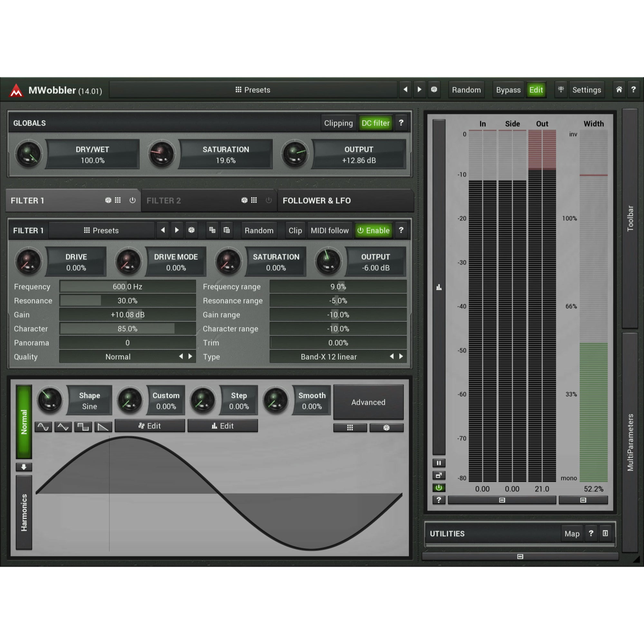Click the meter popup window icon
This screenshot has height=644, width=644.
pyautogui.click(x=439, y=475)
